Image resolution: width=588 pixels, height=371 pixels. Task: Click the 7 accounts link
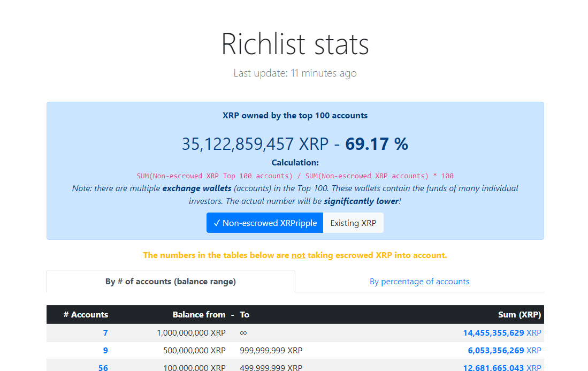[105, 333]
